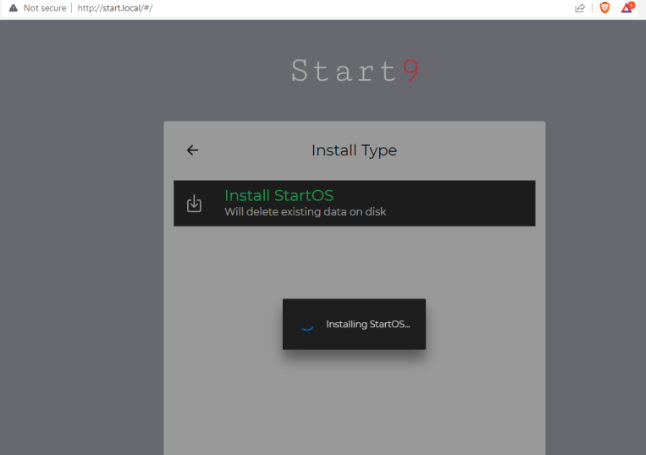Click the notification badge on Brave Rewards
The image size is (646, 455).
pyautogui.click(x=631, y=5)
